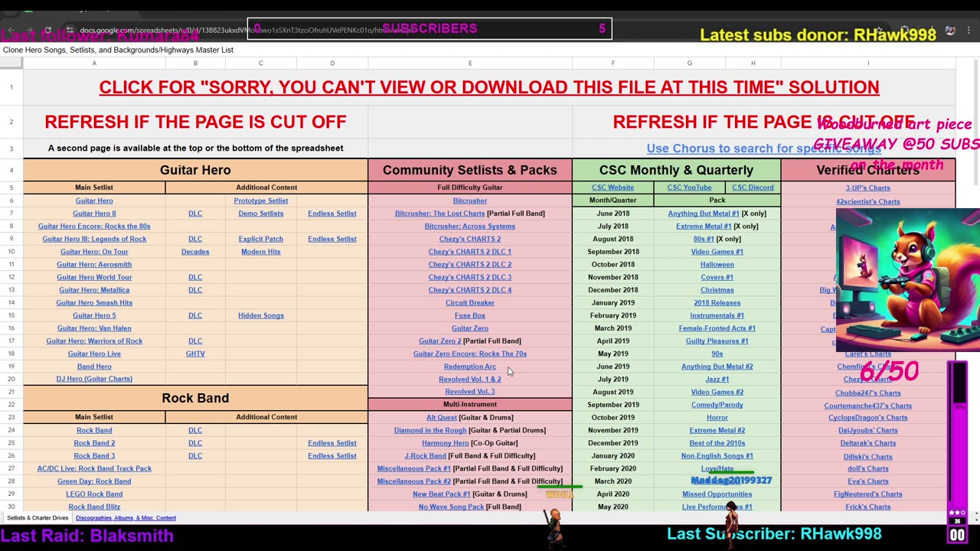Open Anything But Metal #1 pack link
The height and width of the screenshot is (551, 980).
click(x=704, y=214)
